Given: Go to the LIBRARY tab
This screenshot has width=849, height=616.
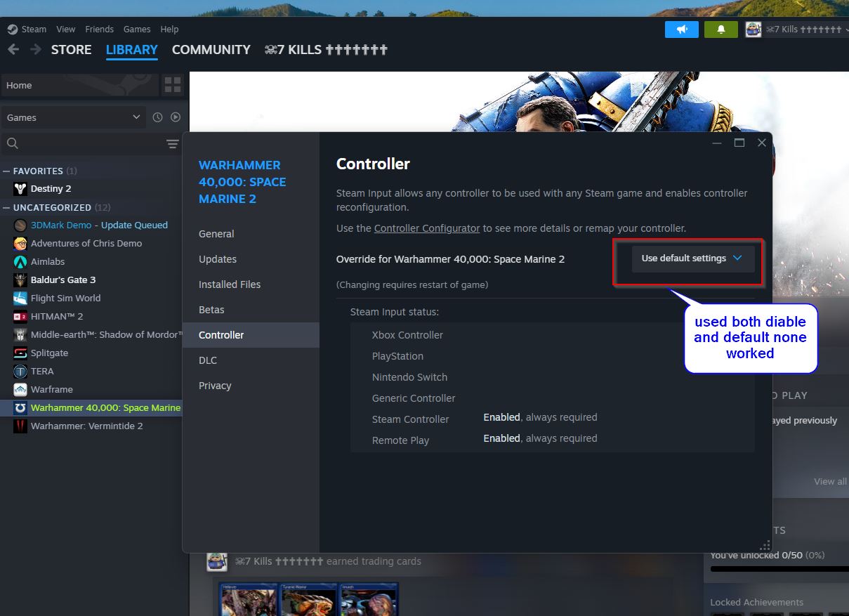Looking at the screenshot, I should [x=132, y=50].
